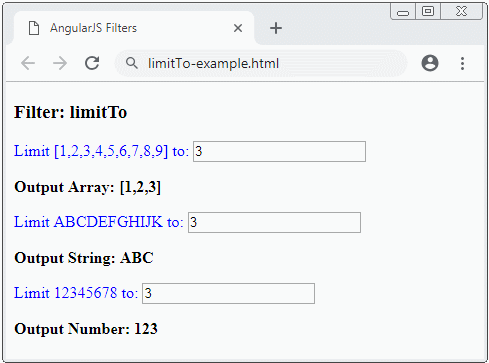Click the 12345678 limit input field

click(x=228, y=293)
